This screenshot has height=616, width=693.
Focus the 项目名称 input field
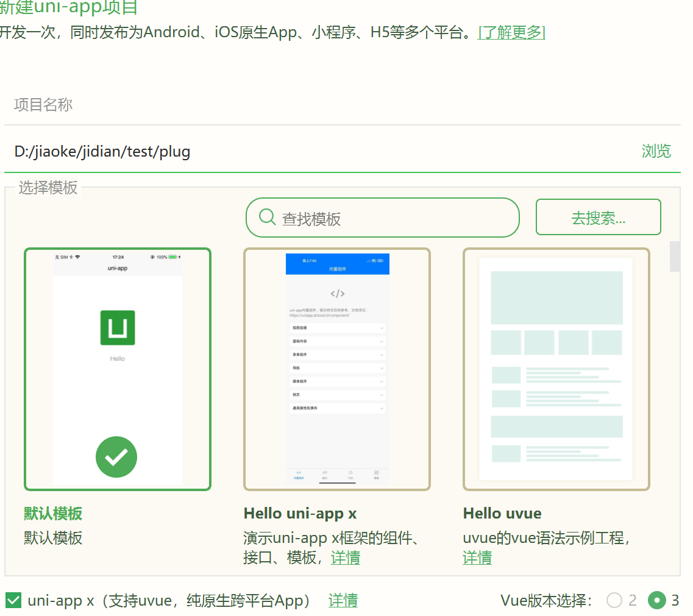pos(343,105)
